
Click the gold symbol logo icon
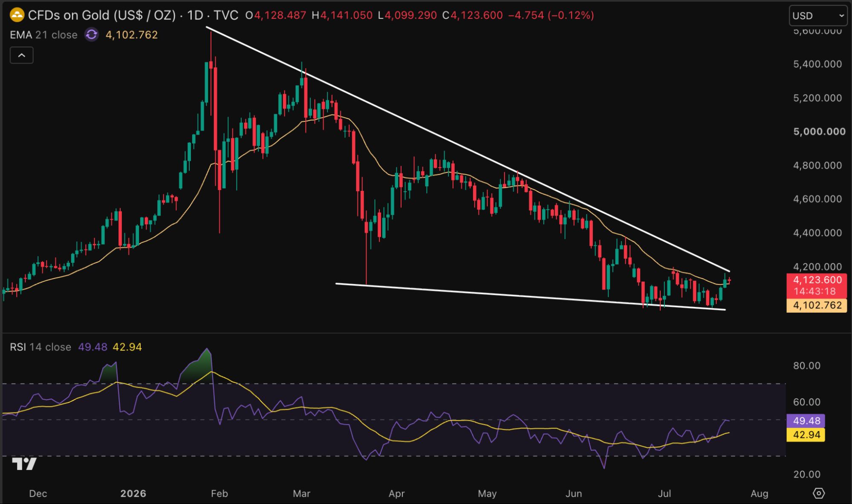point(17,15)
